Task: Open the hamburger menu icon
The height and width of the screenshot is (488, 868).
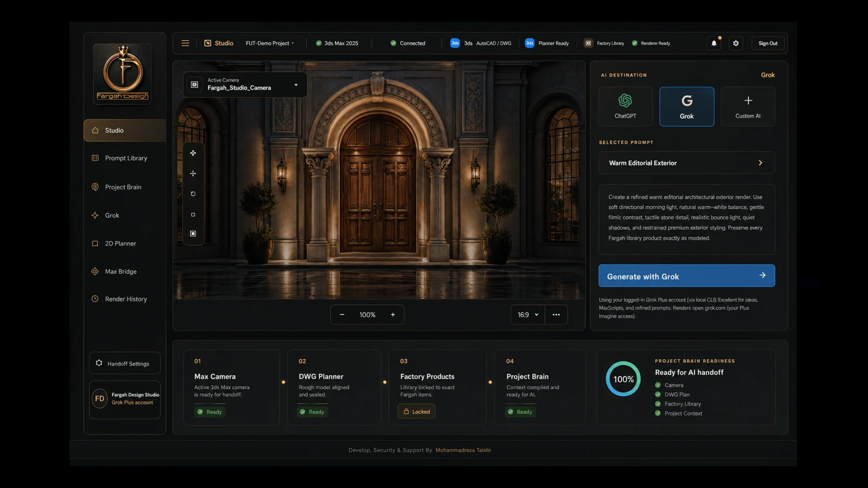Action: (185, 43)
